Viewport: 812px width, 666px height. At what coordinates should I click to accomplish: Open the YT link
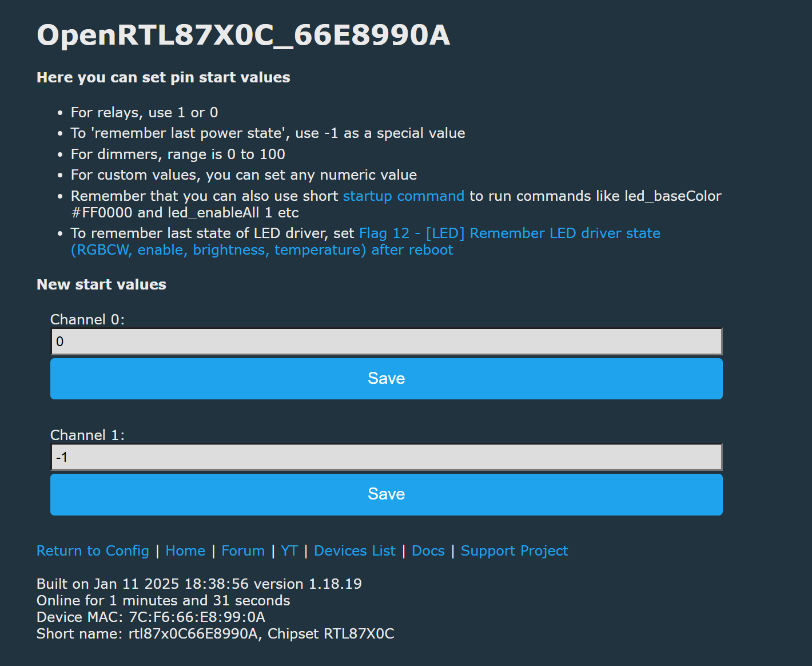click(x=289, y=551)
